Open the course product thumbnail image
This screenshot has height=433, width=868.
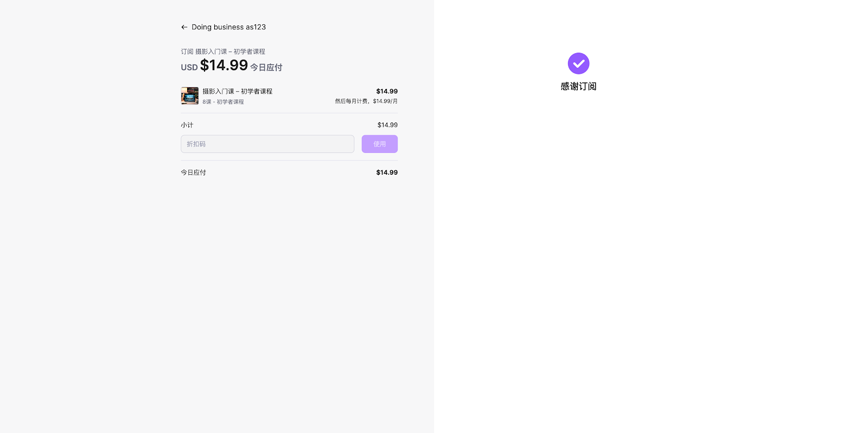point(190,95)
